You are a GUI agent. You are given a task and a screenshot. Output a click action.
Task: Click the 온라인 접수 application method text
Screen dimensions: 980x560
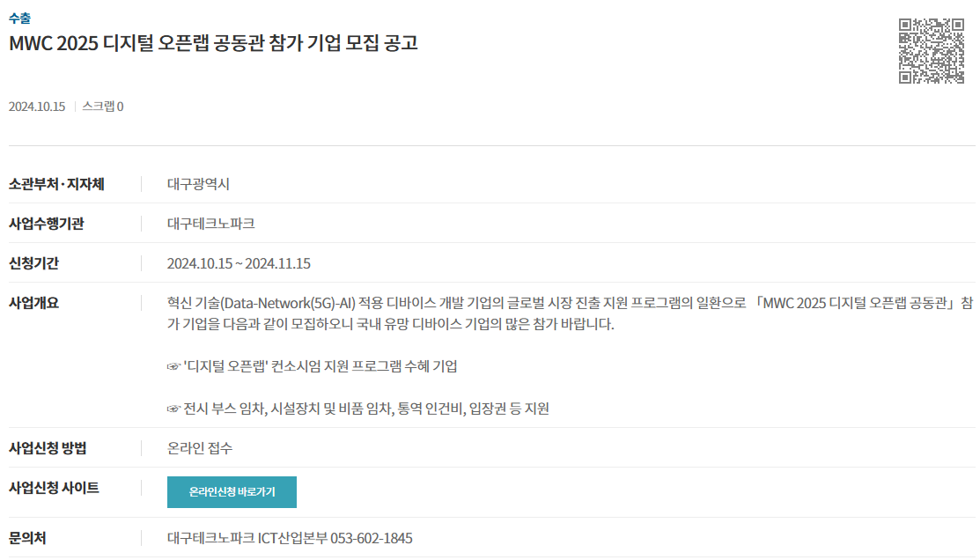click(199, 447)
